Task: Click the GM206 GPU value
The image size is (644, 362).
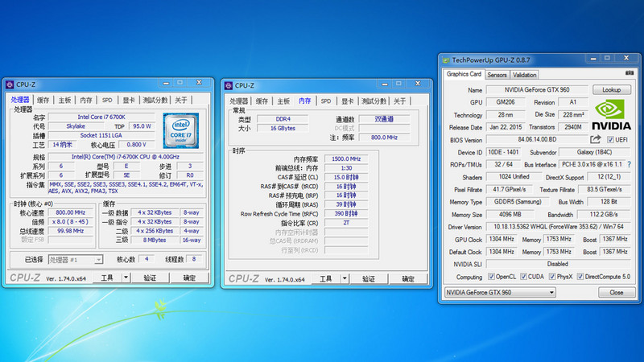Action: [x=506, y=102]
